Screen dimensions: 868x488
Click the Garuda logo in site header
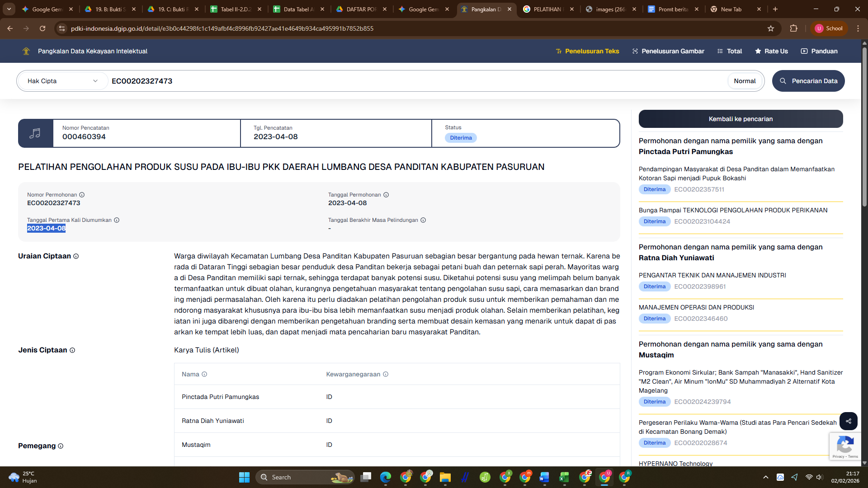[26, 51]
